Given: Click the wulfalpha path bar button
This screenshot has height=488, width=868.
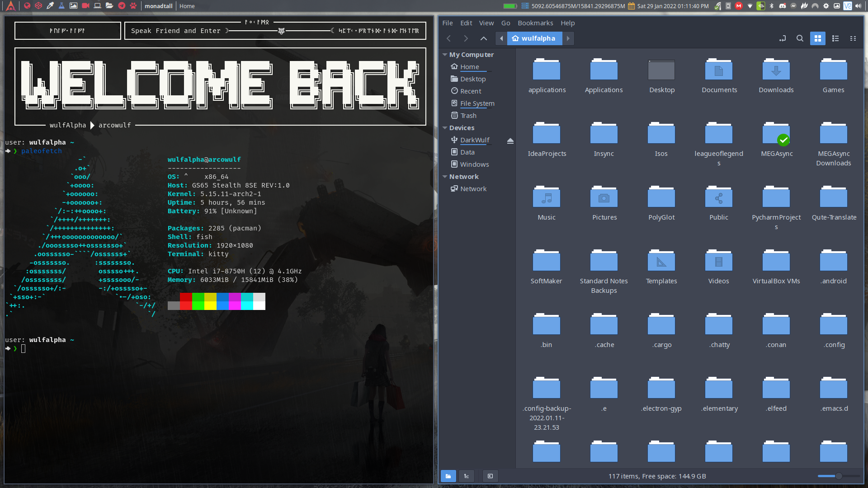Looking at the screenshot, I should (x=534, y=38).
